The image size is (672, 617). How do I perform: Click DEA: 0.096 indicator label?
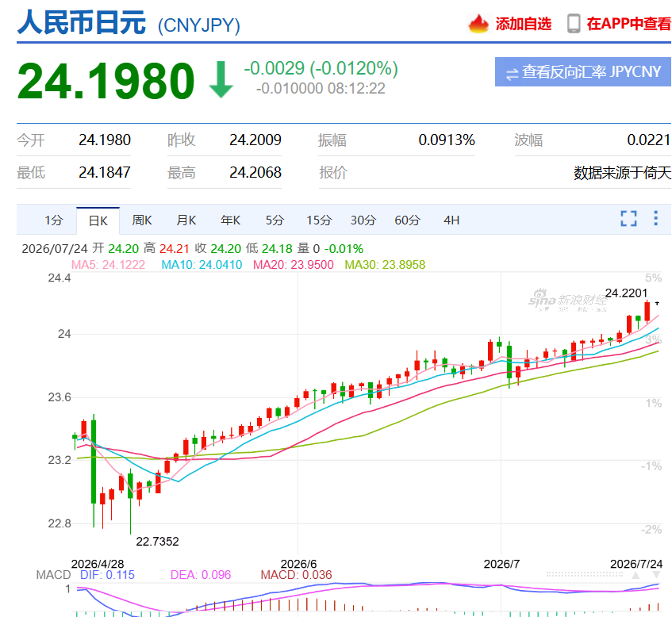(x=201, y=575)
